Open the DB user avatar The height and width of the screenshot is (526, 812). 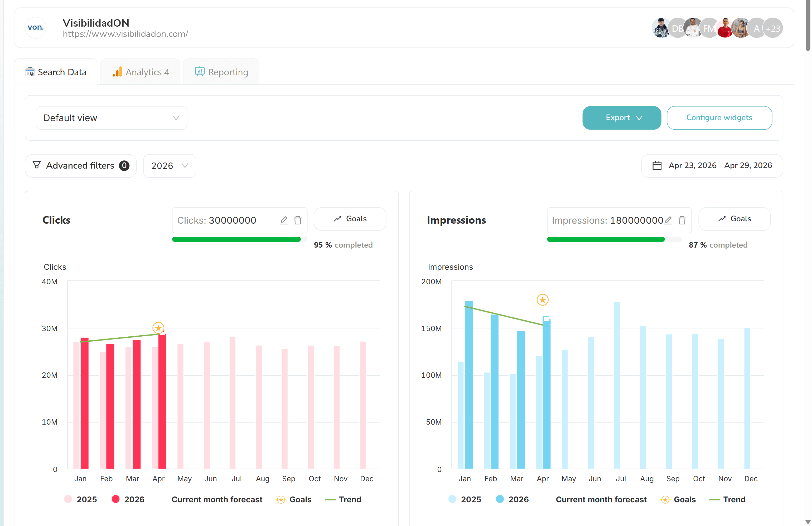[677, 28]
